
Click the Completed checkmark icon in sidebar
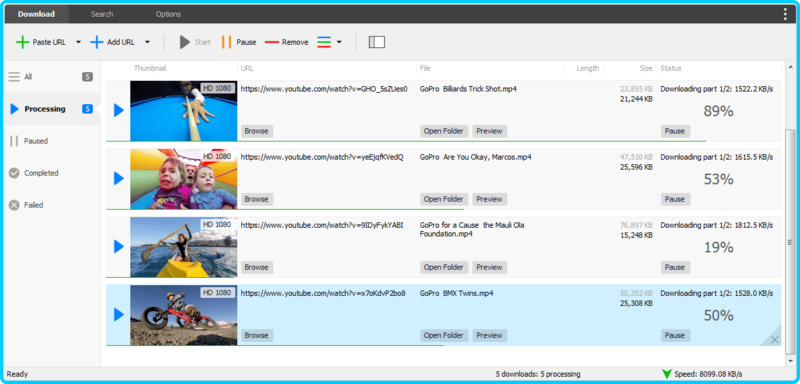pyautogui.click(x=14, y=173)
